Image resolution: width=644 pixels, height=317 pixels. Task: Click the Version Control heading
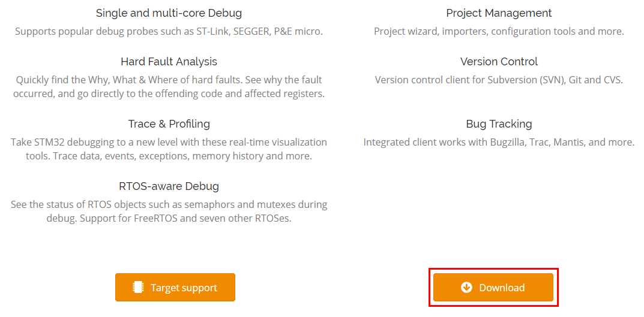pyautogui.click(x=499, y=62)
